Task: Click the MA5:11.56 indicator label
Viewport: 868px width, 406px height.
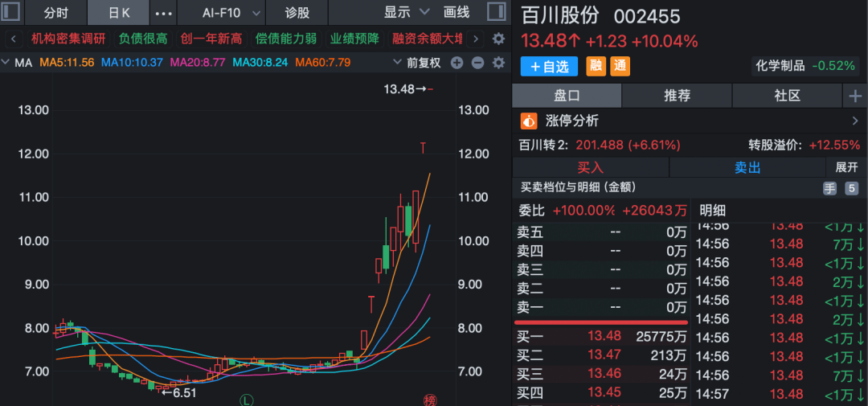Action: point(67,63)
